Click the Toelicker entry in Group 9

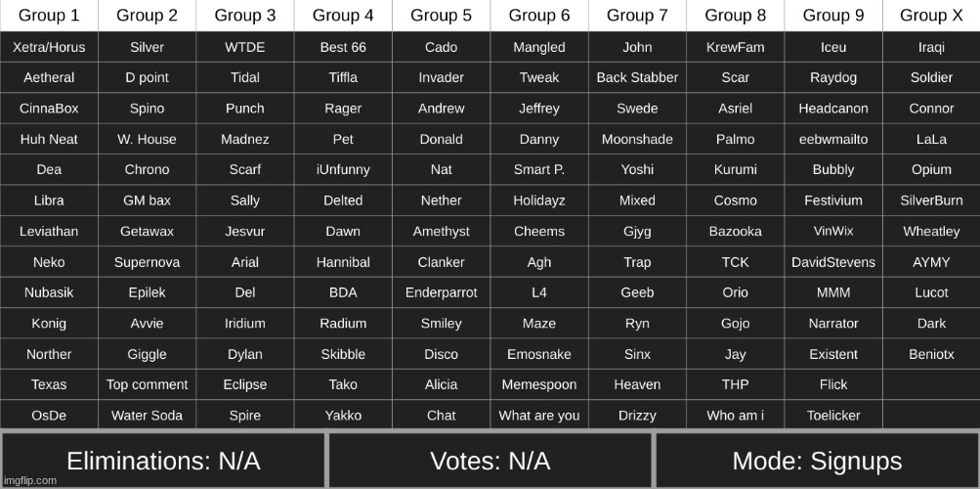(x=832, y=416)
